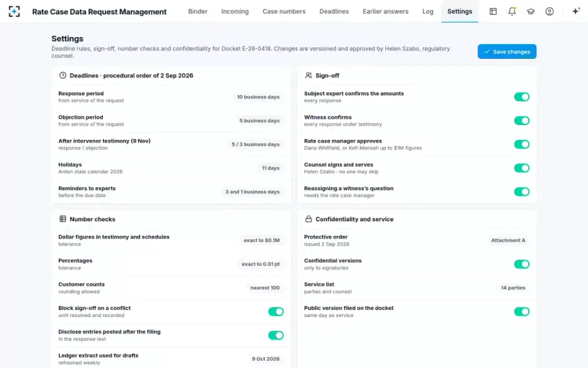The width and height of the screenshot is (588, 368).
Task: Open the Incoming tab
Action: [235, 11]
